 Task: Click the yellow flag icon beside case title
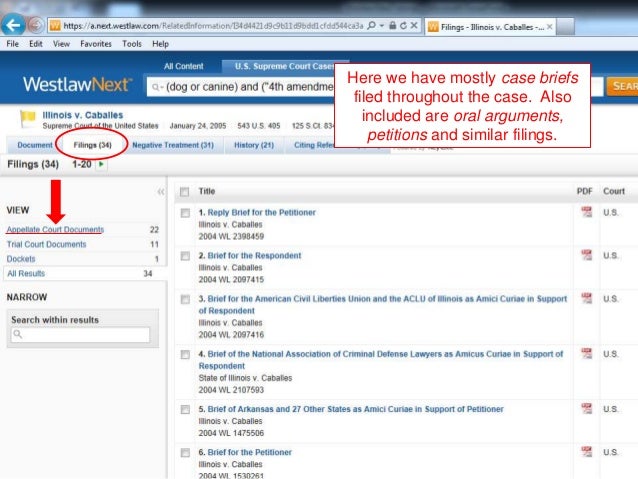(x=28, y=118)
